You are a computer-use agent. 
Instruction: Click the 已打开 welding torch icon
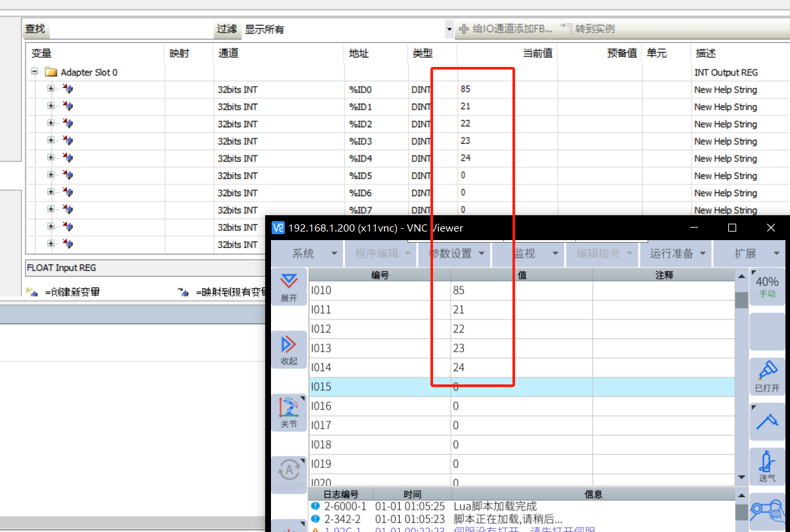click(x=767, y=375)
